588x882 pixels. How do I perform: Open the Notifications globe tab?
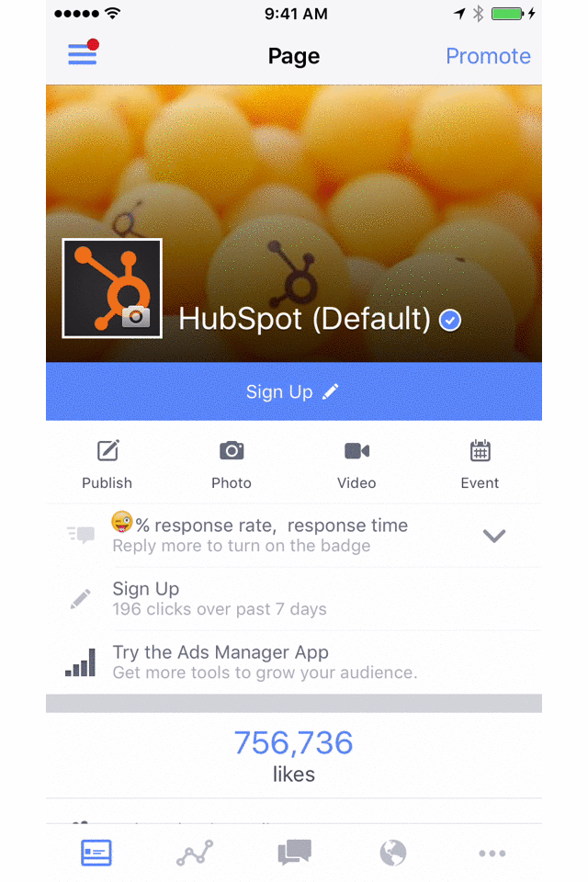click(392, 853)
